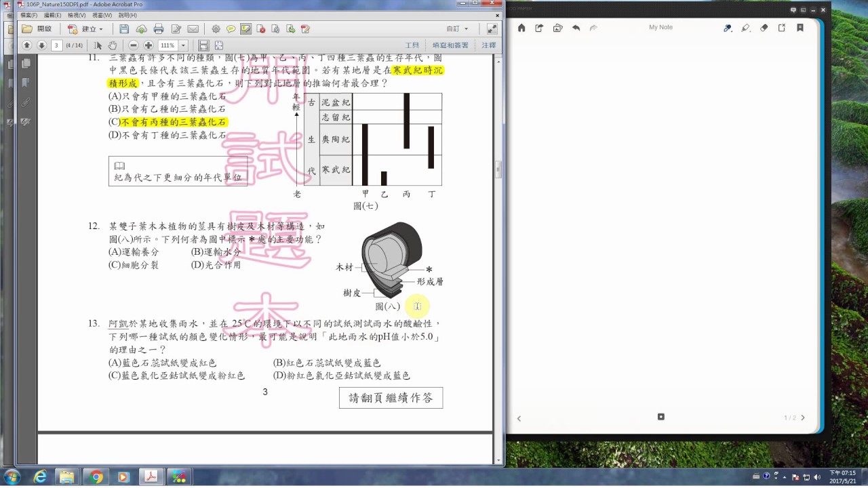Open the preferences gear icon
The width and height of the screenshot is (868, 488).
(x=216, y=29)
